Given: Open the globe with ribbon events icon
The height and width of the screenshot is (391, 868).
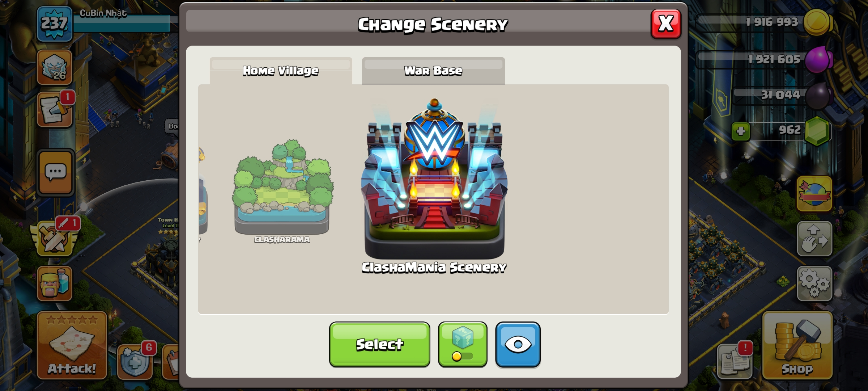Looking at the screenshot, I should (814, 194).
